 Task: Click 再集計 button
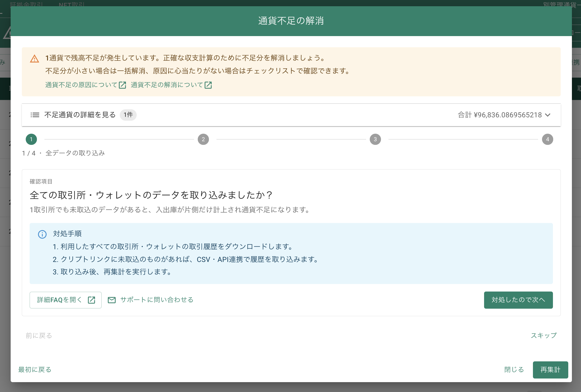[x=551, y=370]
